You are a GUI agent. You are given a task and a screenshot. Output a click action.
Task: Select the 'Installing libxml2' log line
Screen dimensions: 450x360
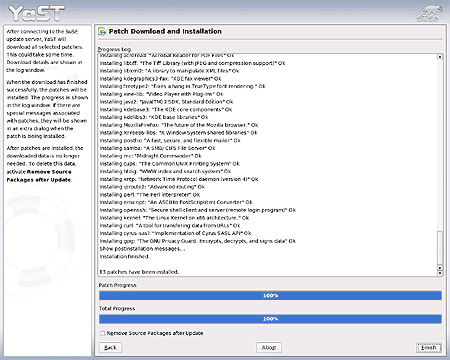pyautogui.click(x=169, y=71)
